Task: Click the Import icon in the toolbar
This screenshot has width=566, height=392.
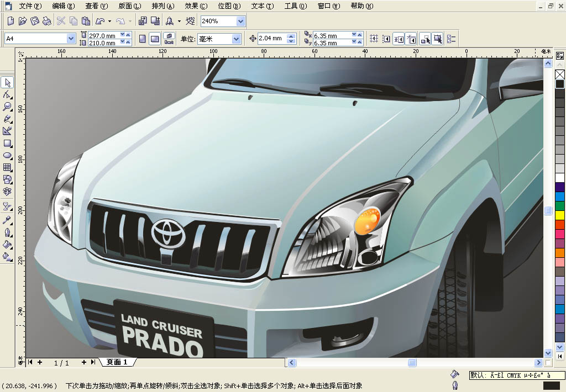Action: [x=143, y=21]
